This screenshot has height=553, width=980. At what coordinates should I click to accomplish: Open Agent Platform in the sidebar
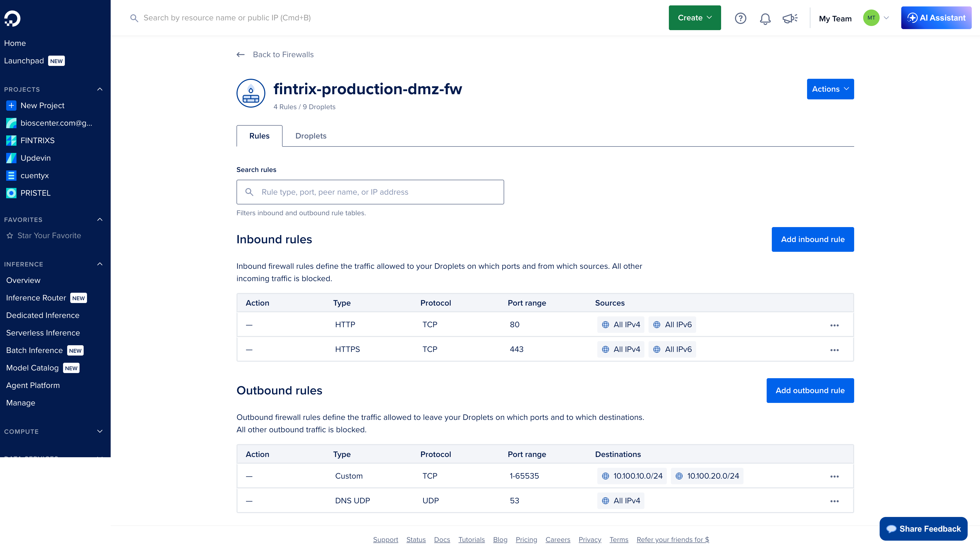[x=33, y=385]
